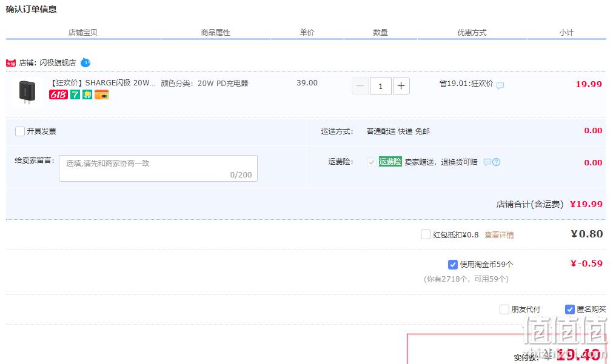This screenshot has height=364, width=613.
Task: Click the shipping insurance comment icon
Action: coord(487,162)
